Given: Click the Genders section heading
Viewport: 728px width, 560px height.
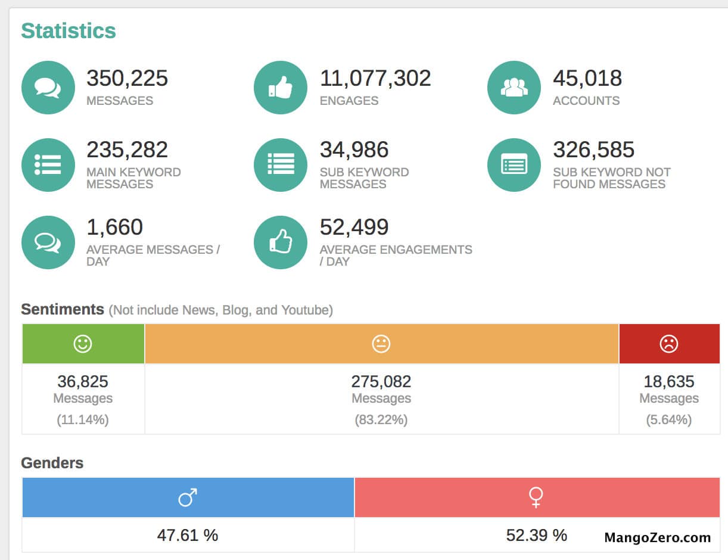Looking at the screenshot, I should coord(52,463).
